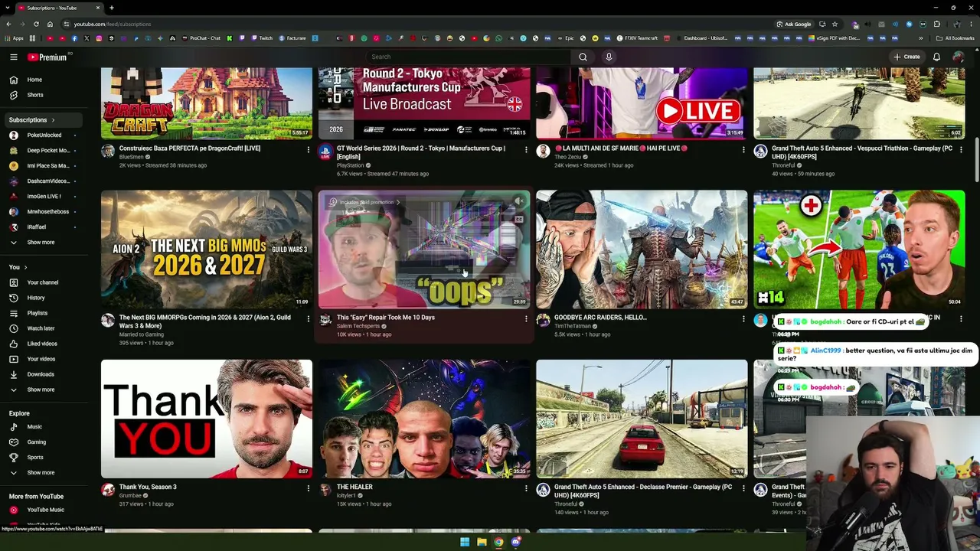This screenshot has height=551, width=980.
Task: Open Downloads in the sidebar
Action: point(41,374)
